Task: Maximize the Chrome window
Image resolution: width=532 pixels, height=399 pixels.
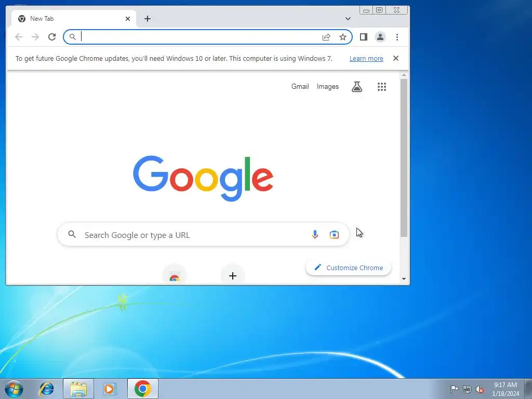Action: [379, 10]
